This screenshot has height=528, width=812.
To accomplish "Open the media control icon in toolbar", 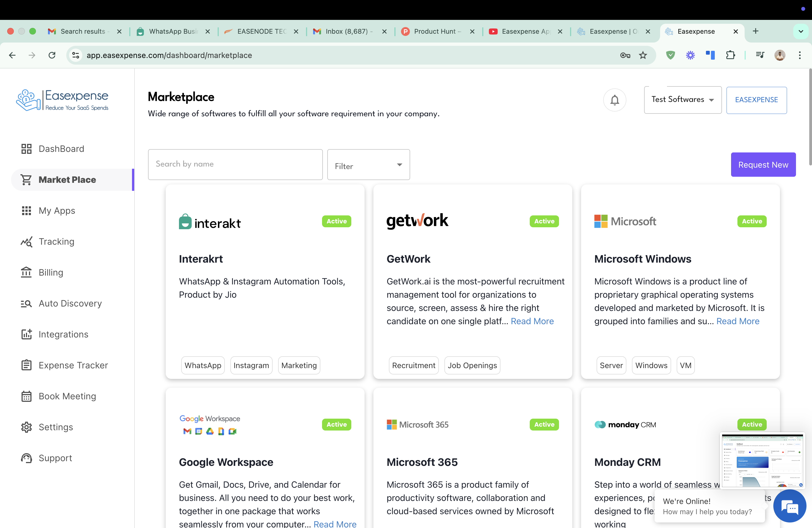I will click(760, 55).
